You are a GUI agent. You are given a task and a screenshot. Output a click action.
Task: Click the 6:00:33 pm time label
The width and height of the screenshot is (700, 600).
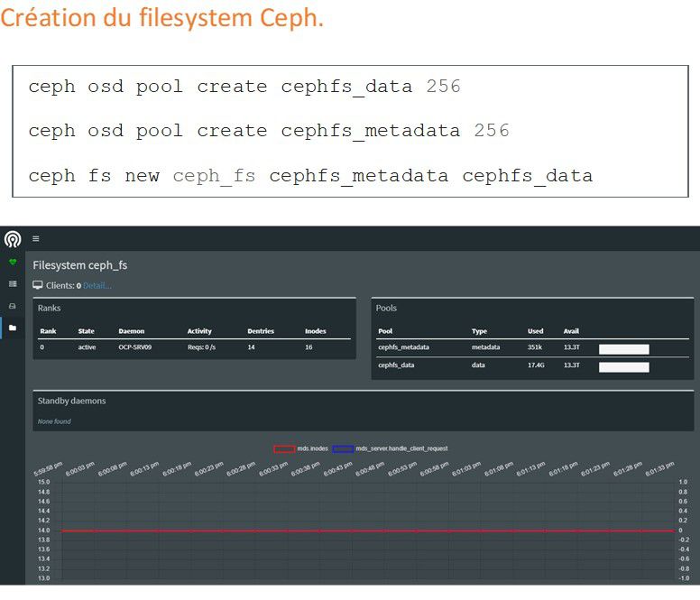(x=273, y=470)
